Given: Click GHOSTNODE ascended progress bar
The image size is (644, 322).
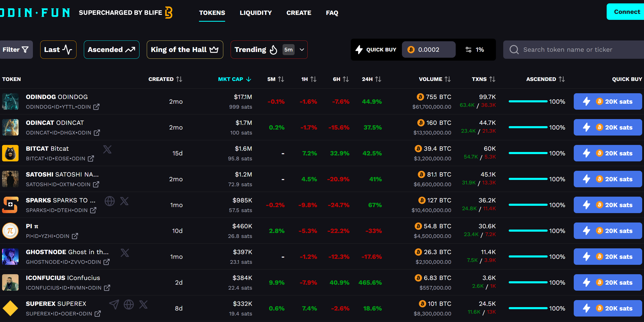Looking at the screenshot, I should click(528, 256).
